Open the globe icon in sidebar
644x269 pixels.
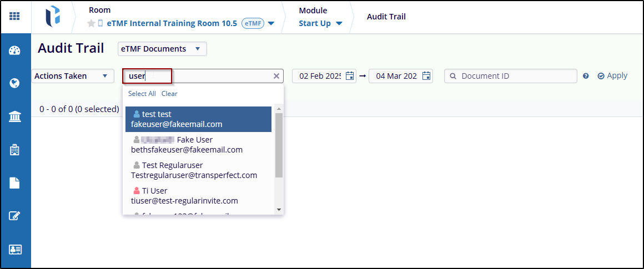(15, 84)
